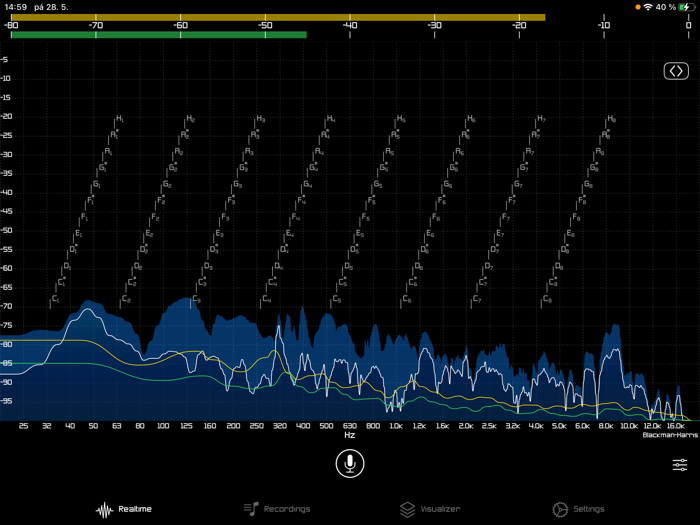The image size is (700, 525).
Task: Open the Visualizer tab
Action: [430, 509]
